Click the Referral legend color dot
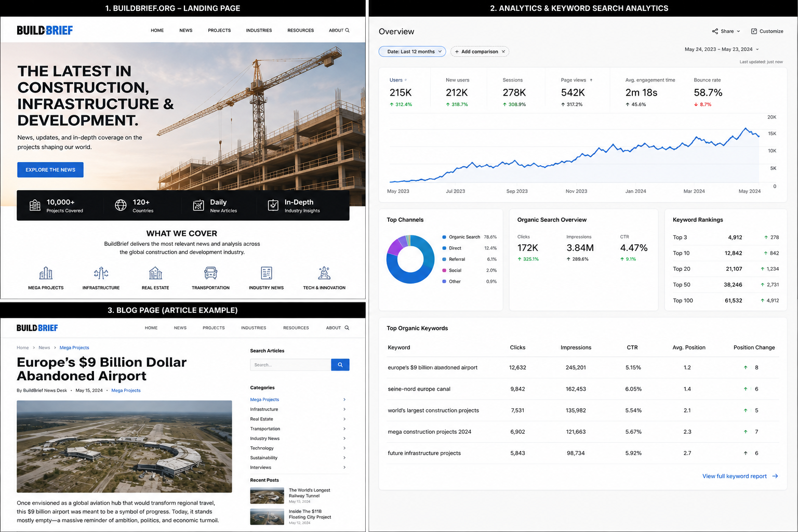This screenshot has height=532, width=798. tap(444, 259)
